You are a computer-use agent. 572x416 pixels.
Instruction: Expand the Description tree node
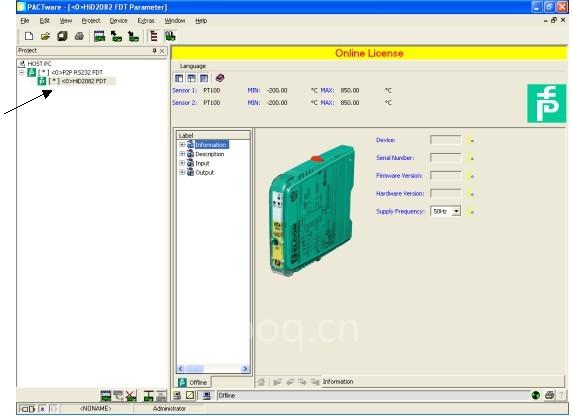pos(182,154)
